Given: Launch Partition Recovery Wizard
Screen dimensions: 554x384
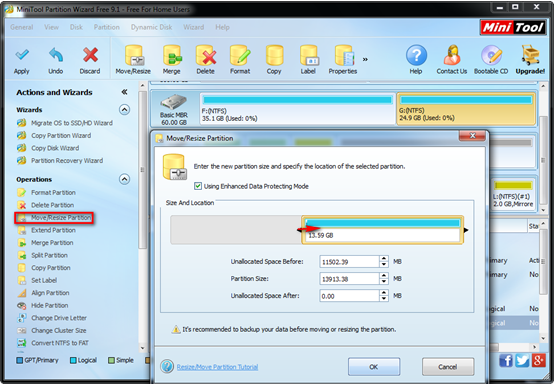Looking at the screenshot, I should (67, 161).
